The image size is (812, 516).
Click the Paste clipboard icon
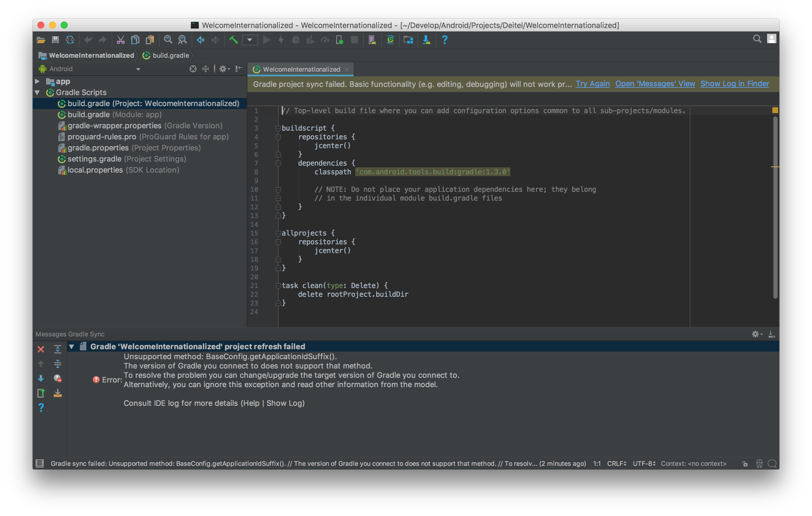(x=150, y=40)
